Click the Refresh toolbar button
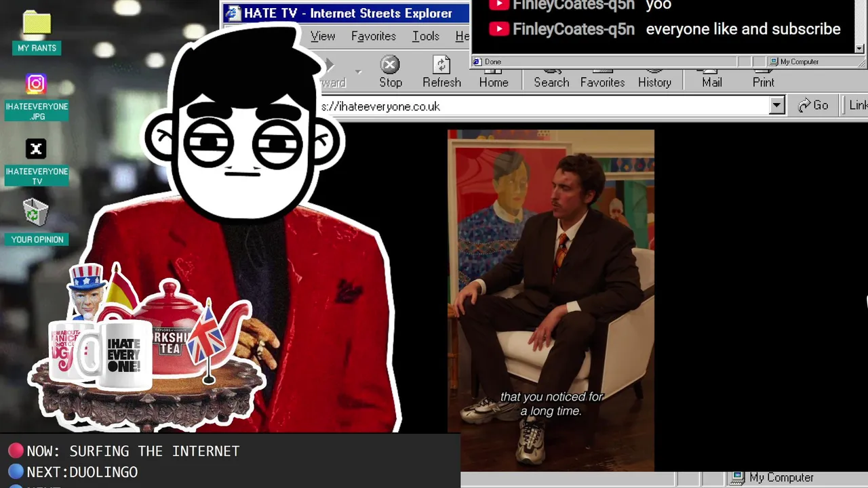The image size is (868, 488). tap(441, 73)
